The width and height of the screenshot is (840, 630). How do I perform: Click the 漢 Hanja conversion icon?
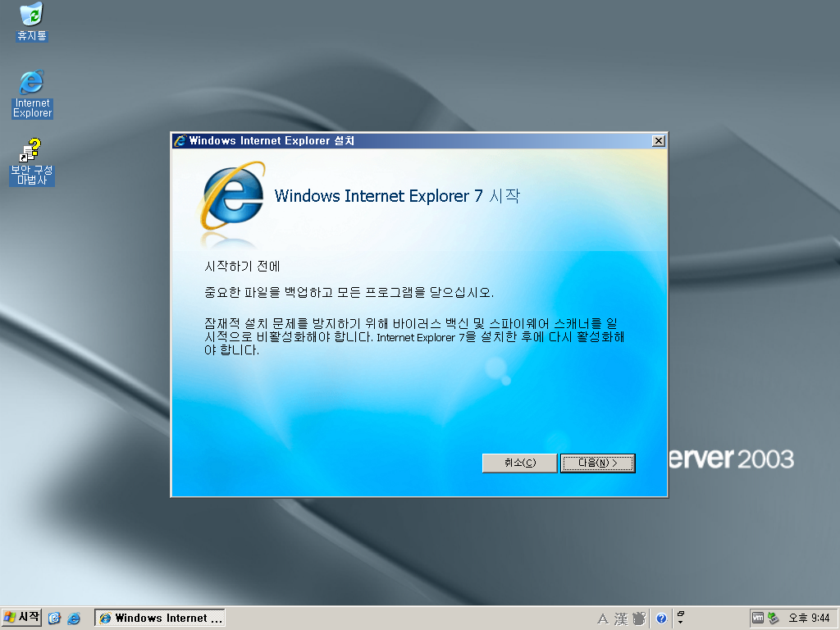[621, 619]
